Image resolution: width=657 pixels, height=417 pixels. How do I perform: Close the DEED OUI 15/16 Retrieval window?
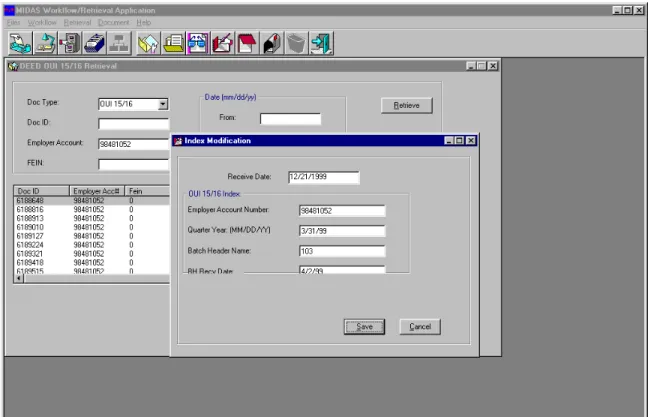(493, 66)
